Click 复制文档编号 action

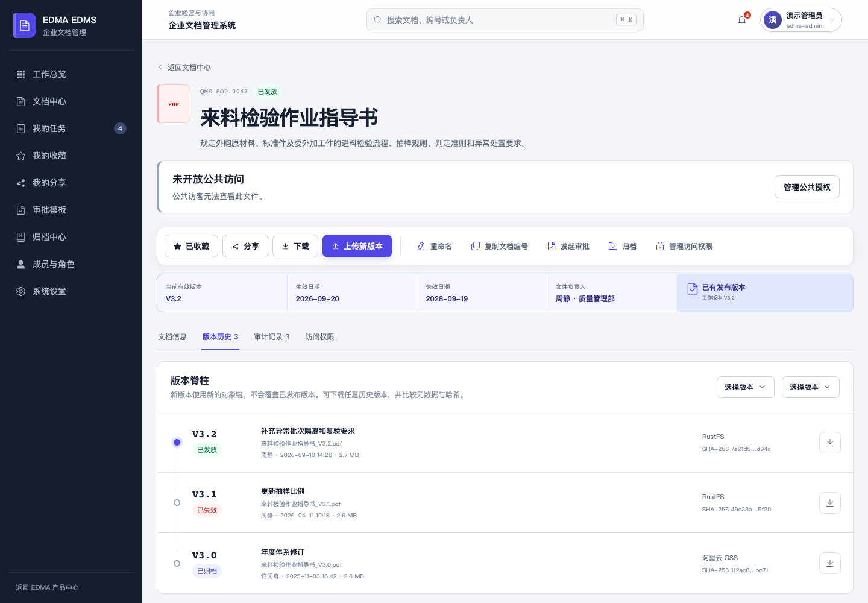[x=500, y=246]
